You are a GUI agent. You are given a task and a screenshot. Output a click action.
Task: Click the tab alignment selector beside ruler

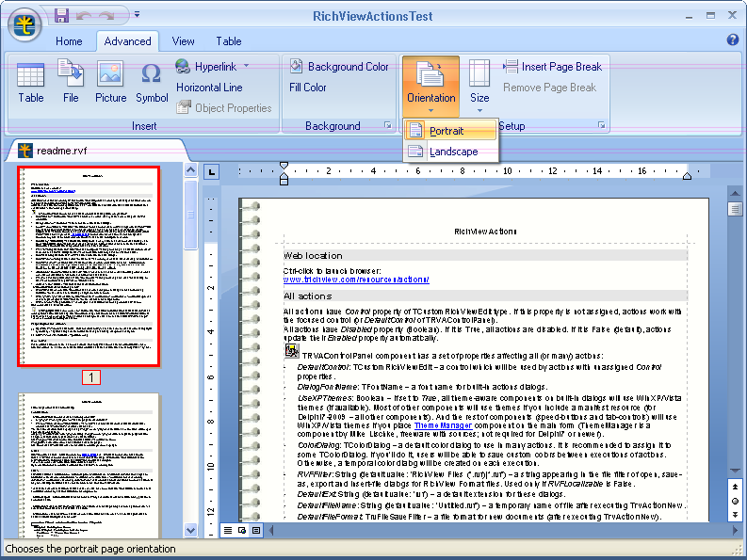coord(212,171)
